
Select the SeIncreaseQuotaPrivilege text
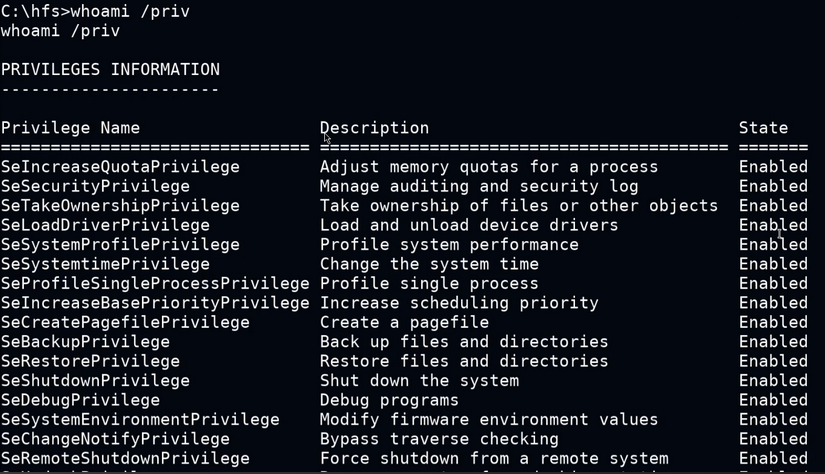(120, 167)
